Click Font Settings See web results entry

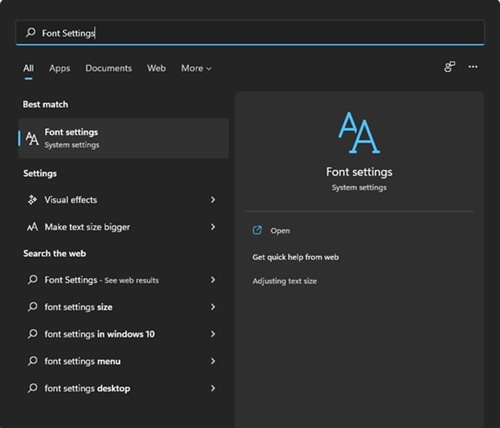(123, 280)
